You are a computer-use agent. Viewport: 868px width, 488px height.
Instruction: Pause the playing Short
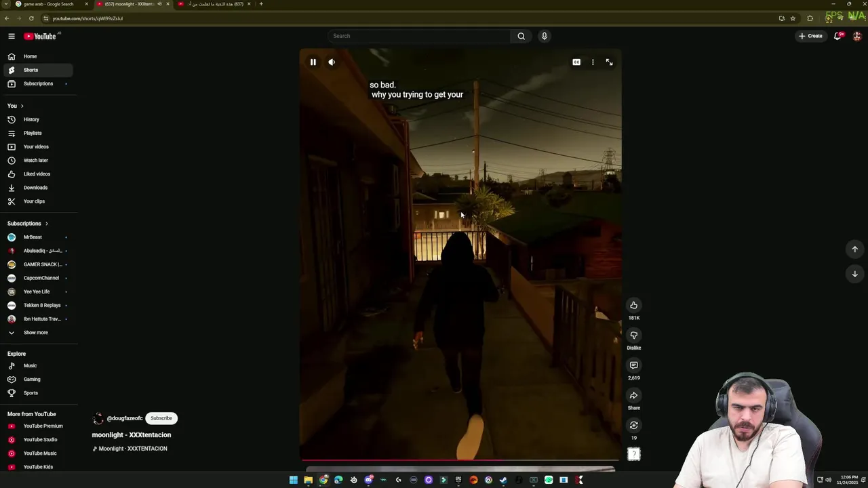(x=313, y=62)
